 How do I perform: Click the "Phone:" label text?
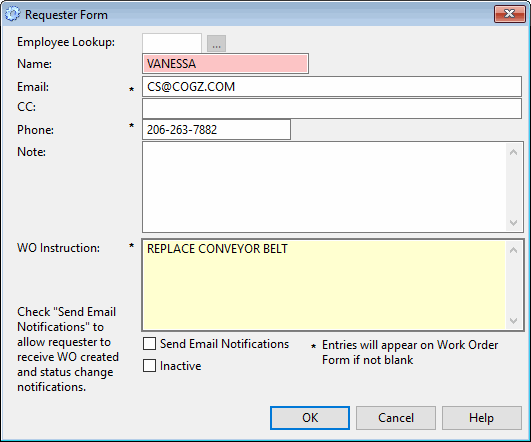(36, 130)
